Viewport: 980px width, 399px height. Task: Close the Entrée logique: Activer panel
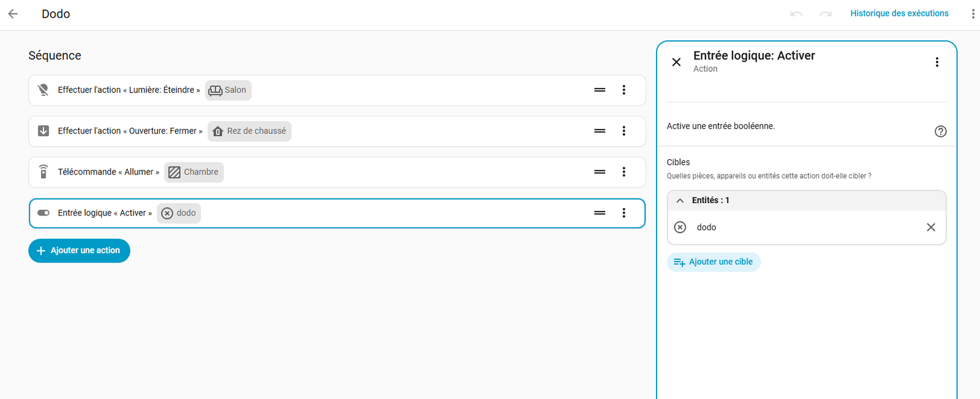click(x=676, y=62)
